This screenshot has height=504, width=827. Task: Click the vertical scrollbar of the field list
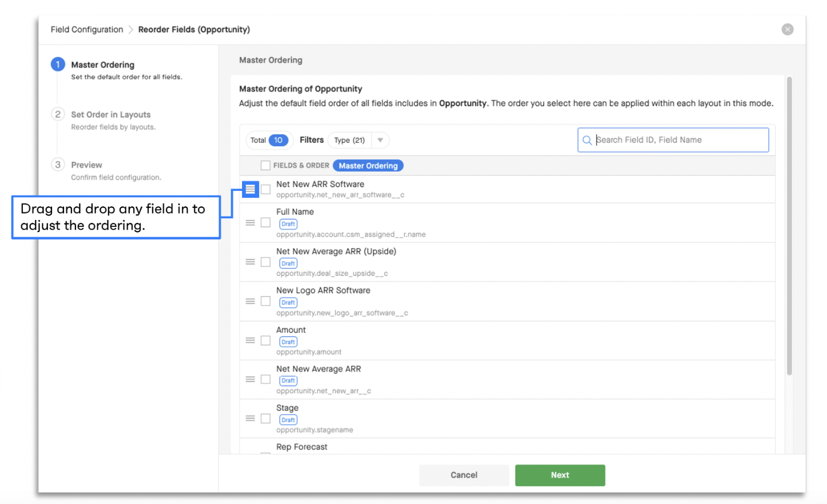[x=789, y=226]
